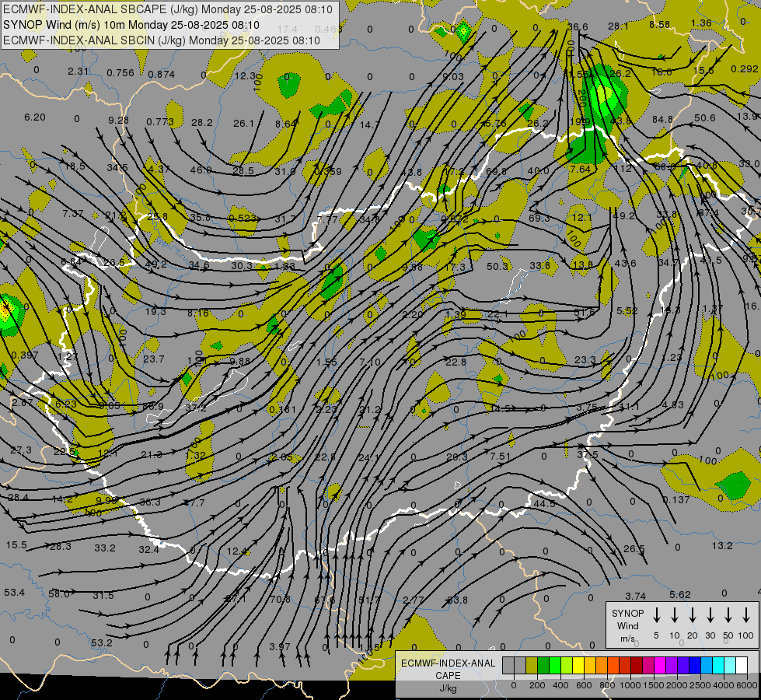Click the 50.6 value on the map
This screenshot has height=700, width=761.
pyautogui.click(x=705, y=118)
